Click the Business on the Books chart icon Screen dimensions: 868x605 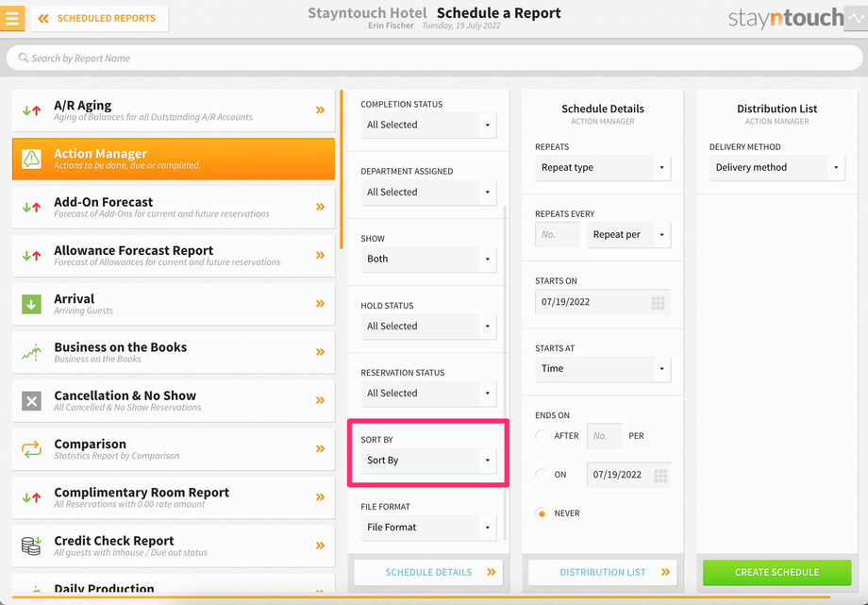(x=31, y=352)
